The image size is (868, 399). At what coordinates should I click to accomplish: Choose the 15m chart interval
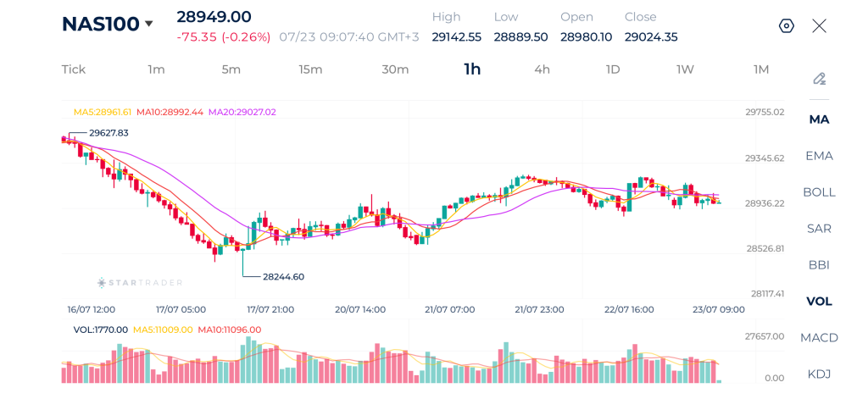(310, 69)
